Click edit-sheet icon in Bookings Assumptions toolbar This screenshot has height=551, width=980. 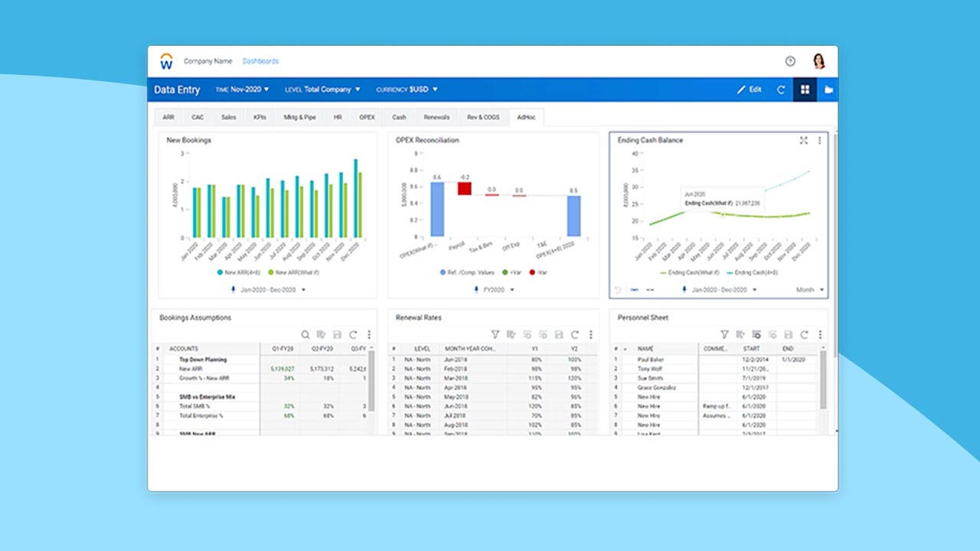click(x=322, y=334)
